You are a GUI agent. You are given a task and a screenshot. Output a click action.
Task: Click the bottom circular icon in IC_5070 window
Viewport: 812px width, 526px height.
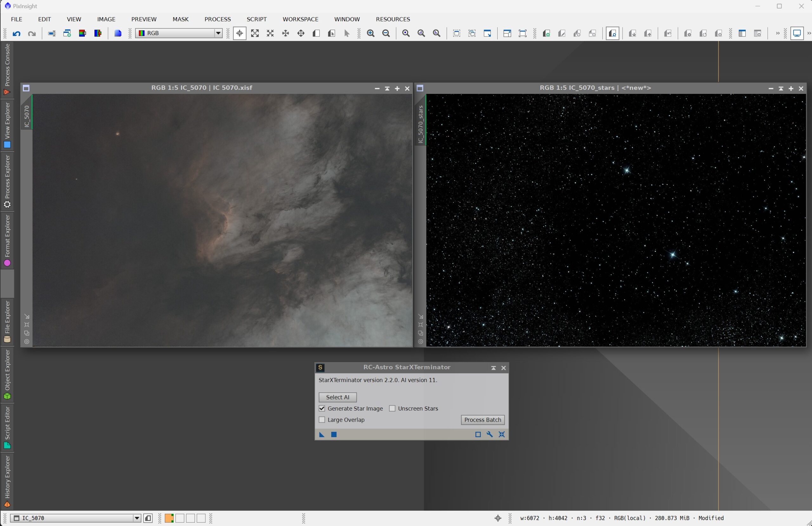tap(27, 342)
